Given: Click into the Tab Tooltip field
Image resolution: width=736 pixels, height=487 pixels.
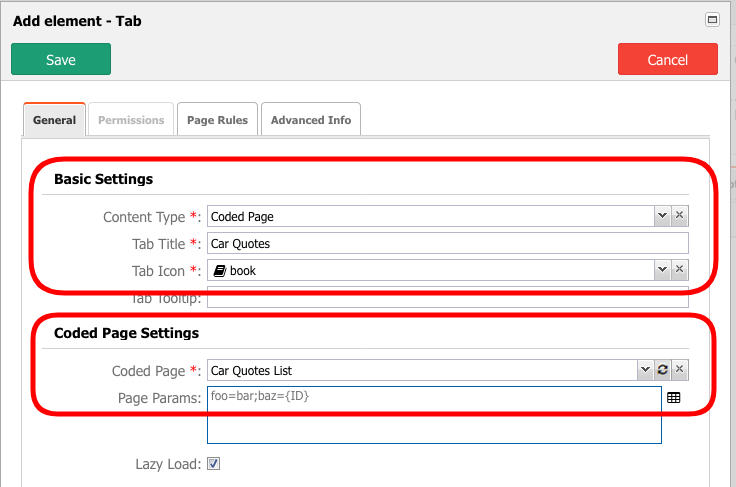Looking at the screenshot, I should click(x=447, y=299).
